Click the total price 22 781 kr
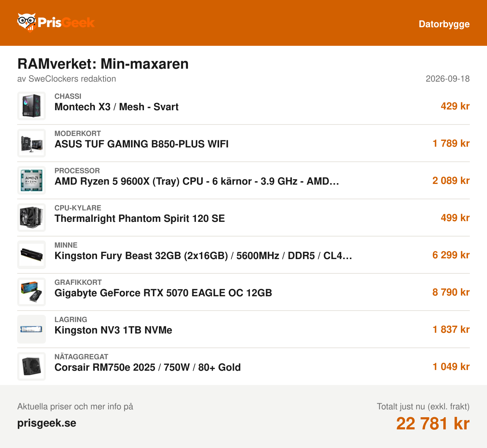The height and width of the screenshot is (448, 487). point(433,424)
